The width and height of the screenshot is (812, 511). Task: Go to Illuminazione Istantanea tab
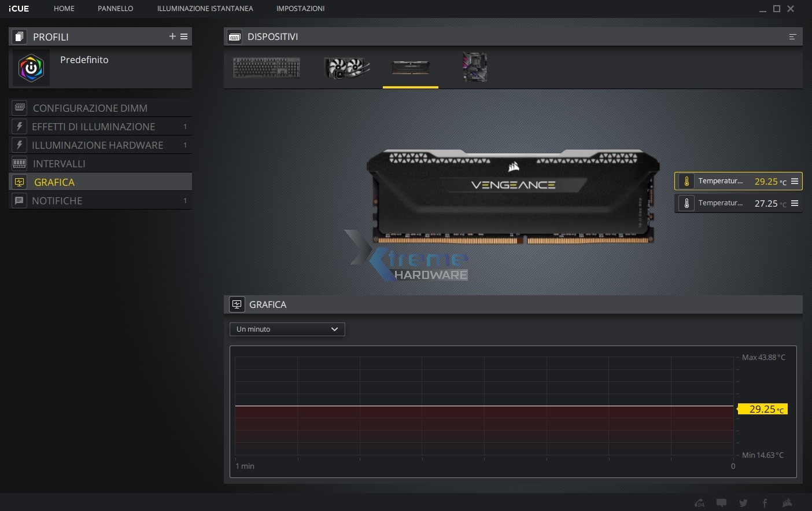(205, 9)
